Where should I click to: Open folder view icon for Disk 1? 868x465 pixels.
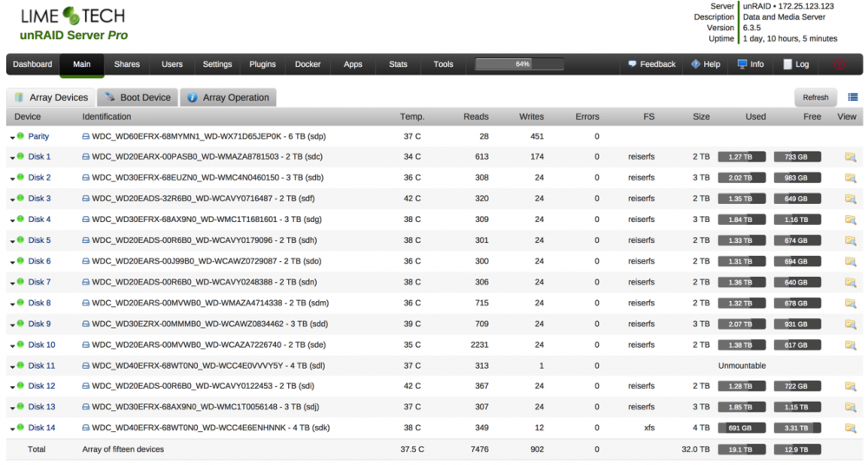(x=851, y=157)
